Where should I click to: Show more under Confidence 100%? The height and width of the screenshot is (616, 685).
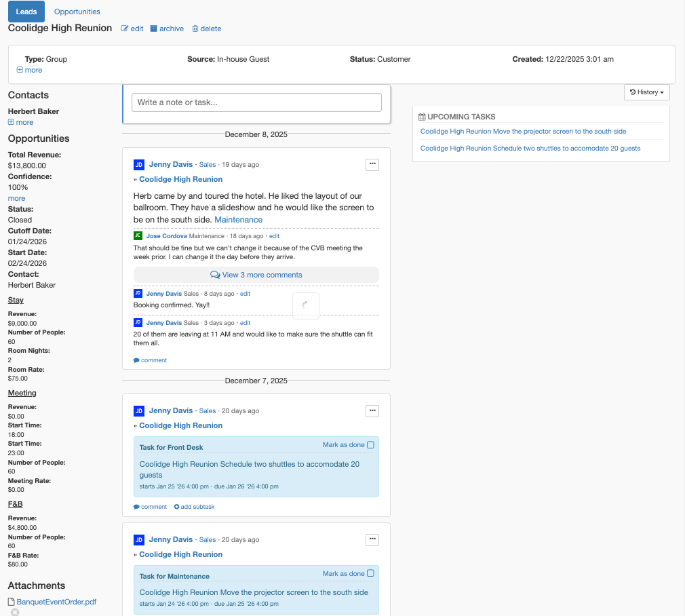pos(16,198)
